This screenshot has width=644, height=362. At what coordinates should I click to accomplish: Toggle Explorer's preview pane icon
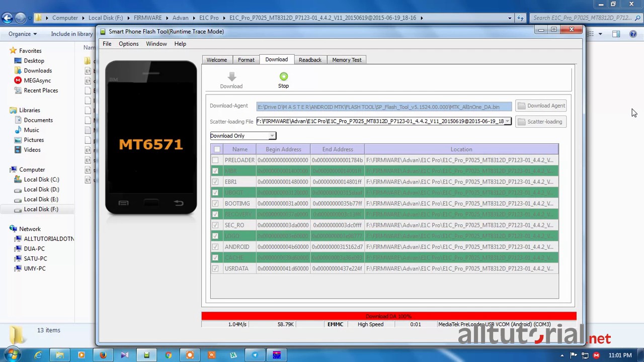click(616, 34)
